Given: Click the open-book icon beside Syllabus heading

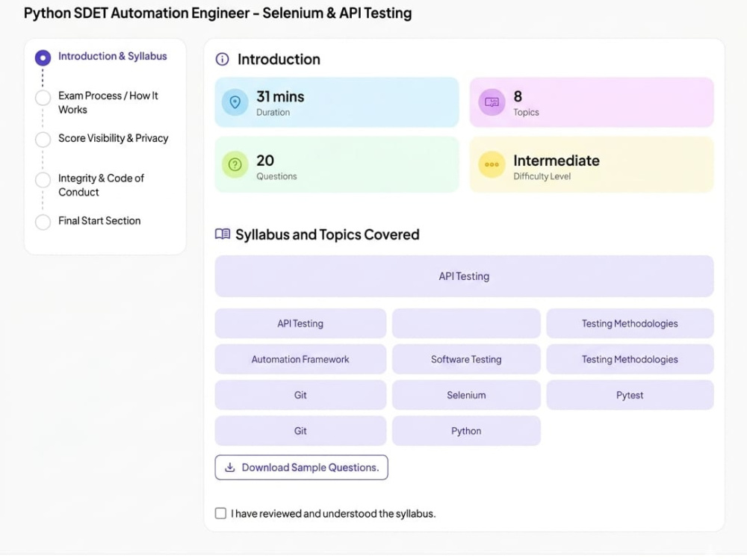Looking at the screenshot, I should point(223,234).
